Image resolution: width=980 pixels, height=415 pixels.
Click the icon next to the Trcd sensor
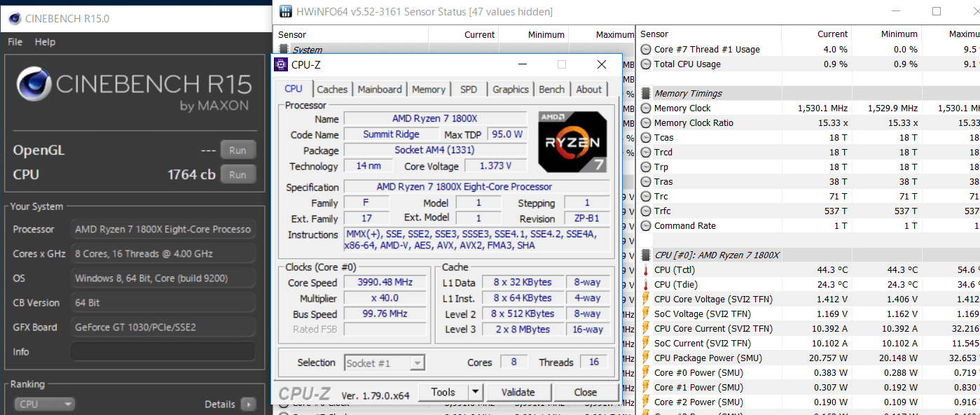[646, 153]
